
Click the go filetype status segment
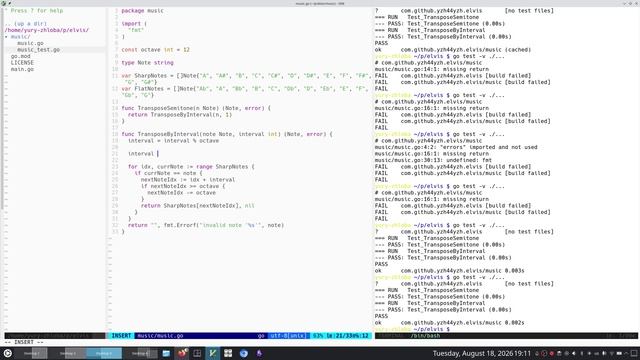(x=261, y=336)
